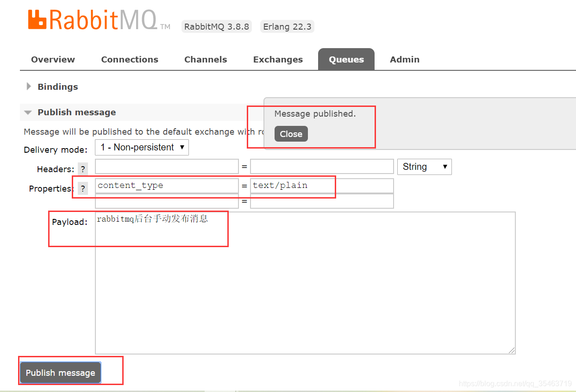
Task: Close the Message published notification
Action: coord(291,134)
